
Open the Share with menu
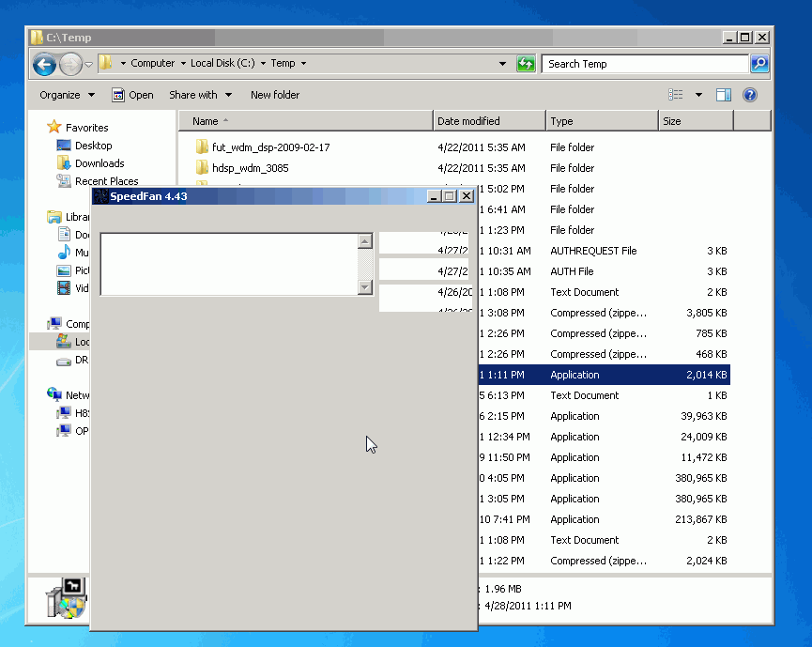pos(200,95)
